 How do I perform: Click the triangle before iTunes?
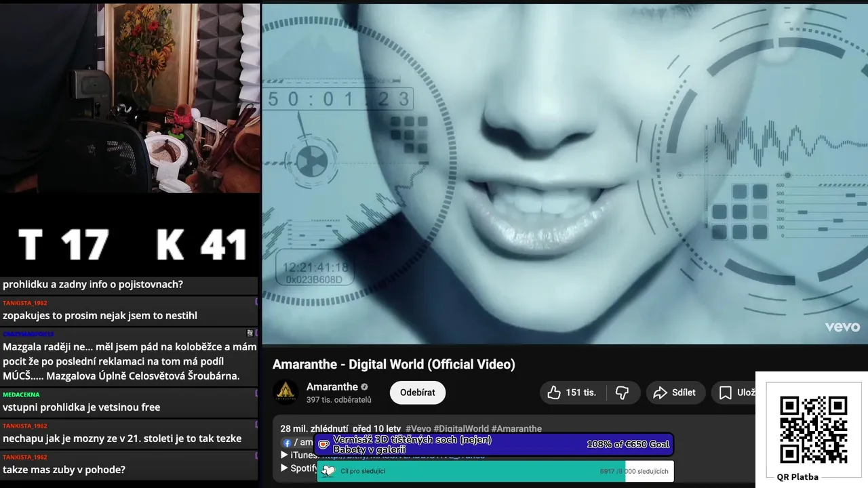pos(284,455)
